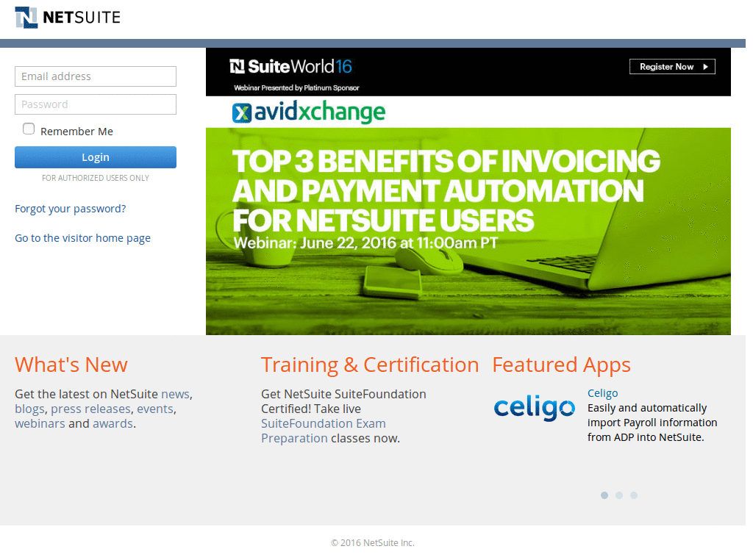Click the Register Now button

[x=671, y=66]
